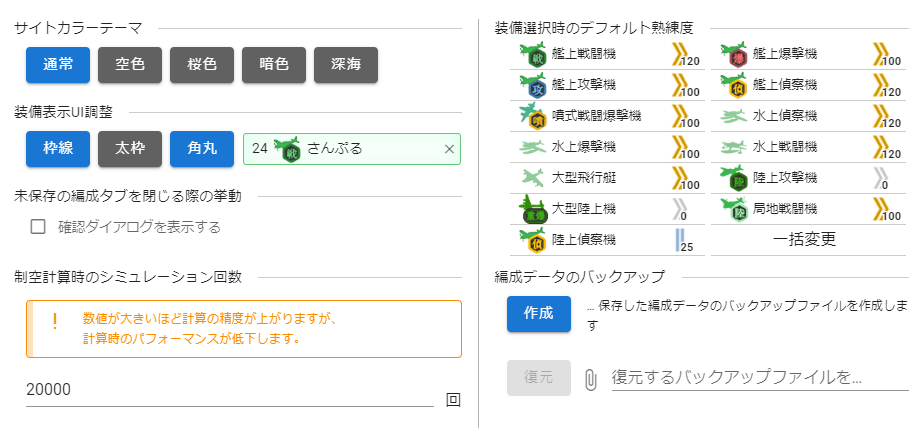
Task: Select the 深海 site color theme
Action: coord(346,65)
